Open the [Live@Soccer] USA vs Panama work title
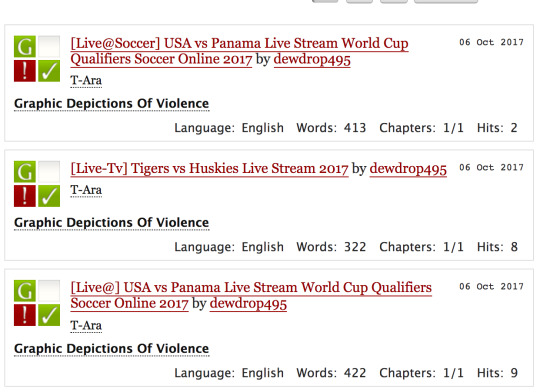The height and width of the screenshot is (392, 540). 239,51
